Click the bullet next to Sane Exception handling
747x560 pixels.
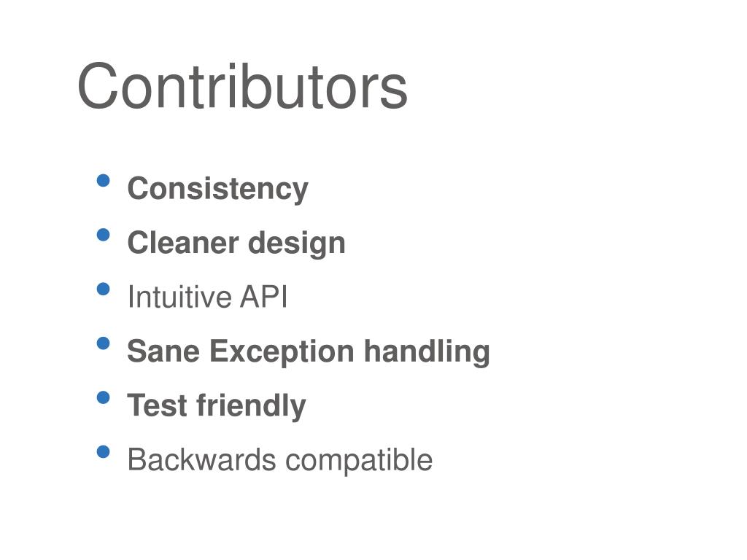pos(103,343)
